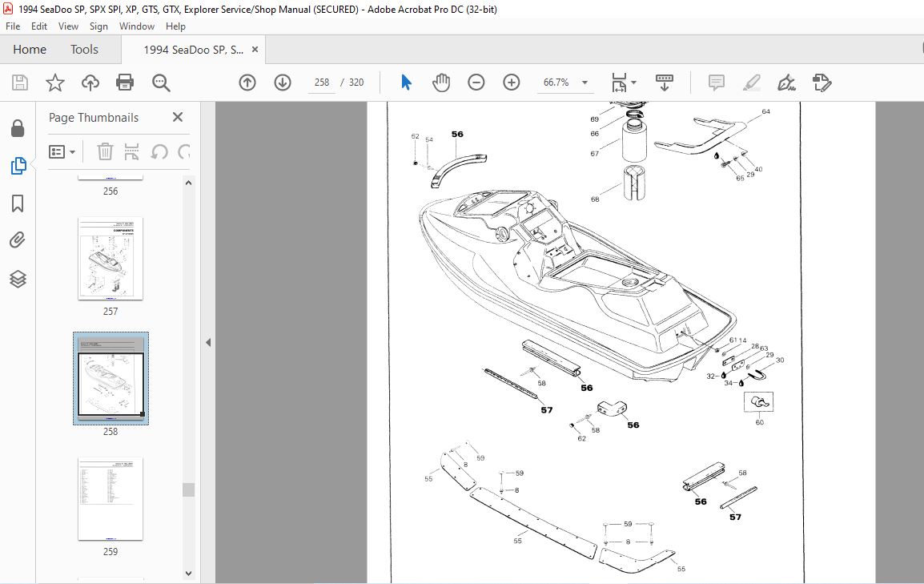The image size is (924, 584).
Task: Close the 1994 SeaDoo document tab
Action: pyautogui.click(x=255, y=50)
